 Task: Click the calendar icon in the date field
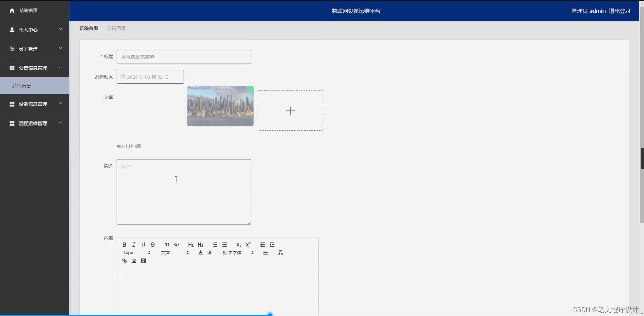click(x=123, y=77)
